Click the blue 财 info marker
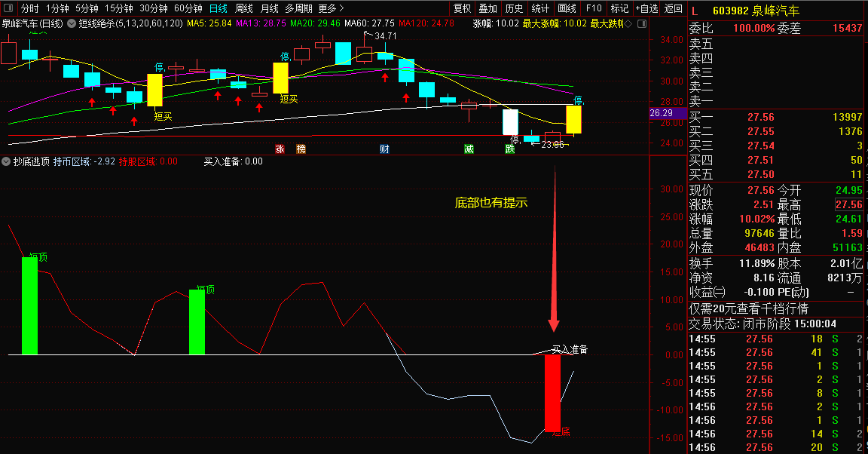The image size is (868, 454). (x=384, y=149)
